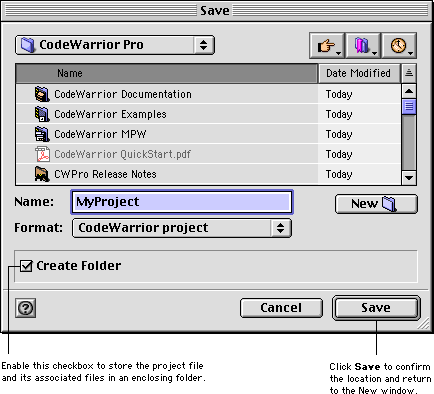The width and height of the screenshot is (434, 394).
Task: Click the scroll up arrow
Action: (409, 91)
